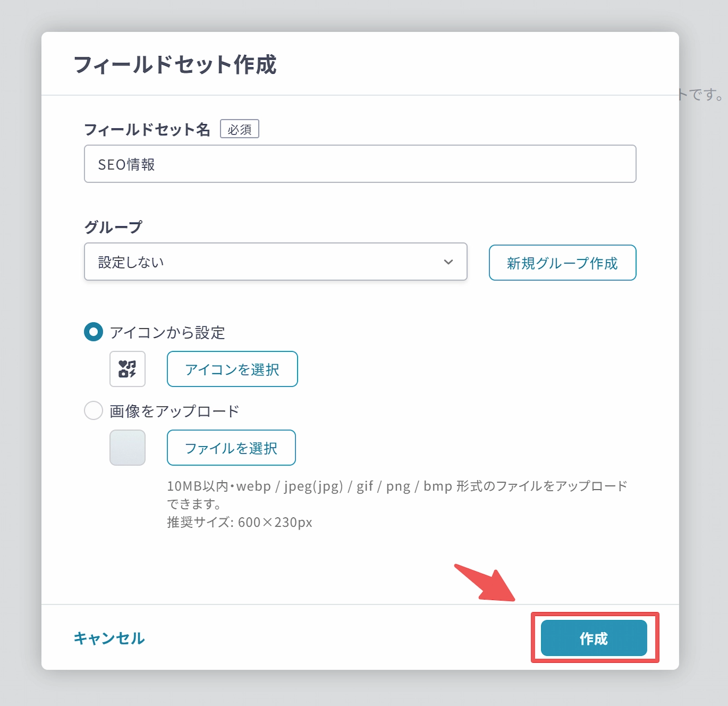This screenshot has width=728, height=706.
Task: Click the 必須 badge
Action: point(239,129)
